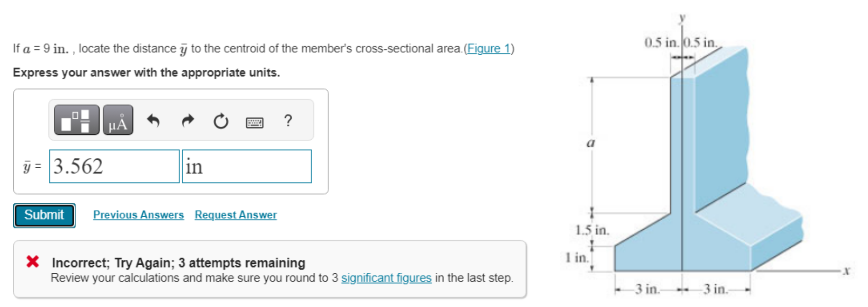Image resolution: width=868 pixels, height=307 pixels.
Task: Open the on-screen keyboard shortcuts
Action: (254, 121)
